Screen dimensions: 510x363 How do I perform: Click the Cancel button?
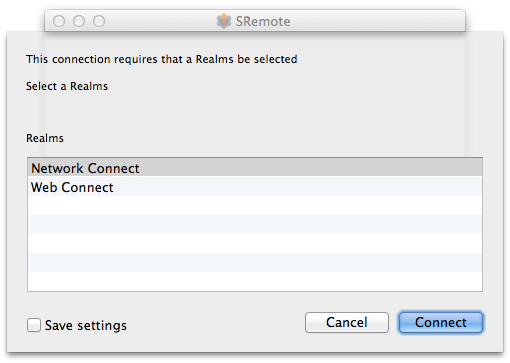tap(347, 322)
